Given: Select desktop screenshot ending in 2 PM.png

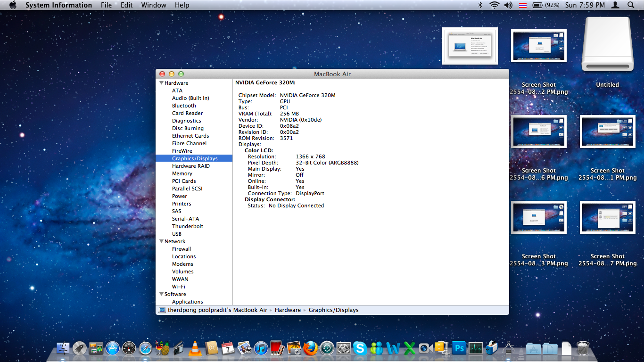Looking at the screenshot, I should (539, 46).
